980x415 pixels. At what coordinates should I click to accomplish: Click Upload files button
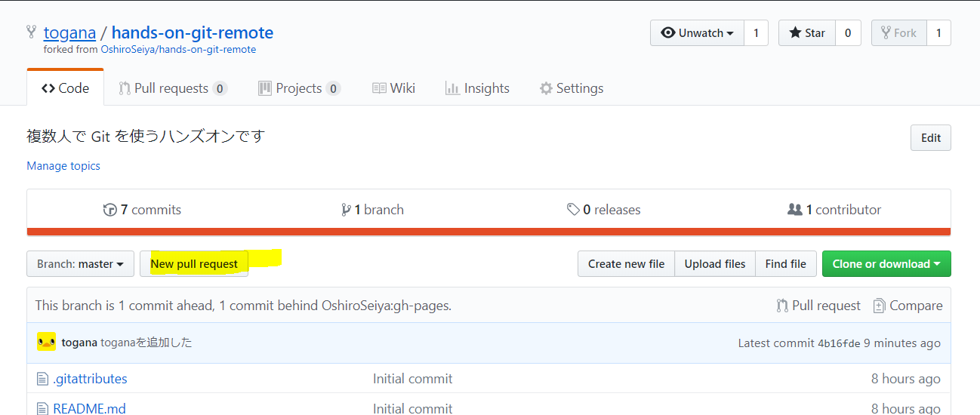tap(715, 264)
